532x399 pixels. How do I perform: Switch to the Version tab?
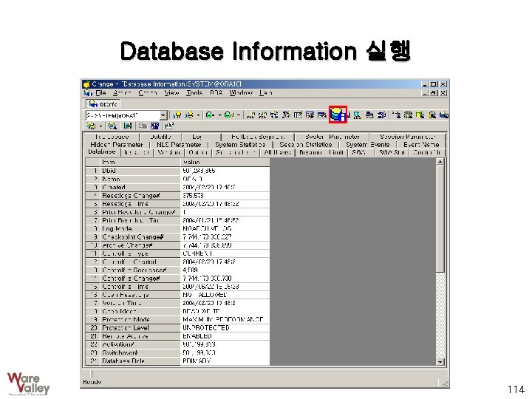pos(168,153)
